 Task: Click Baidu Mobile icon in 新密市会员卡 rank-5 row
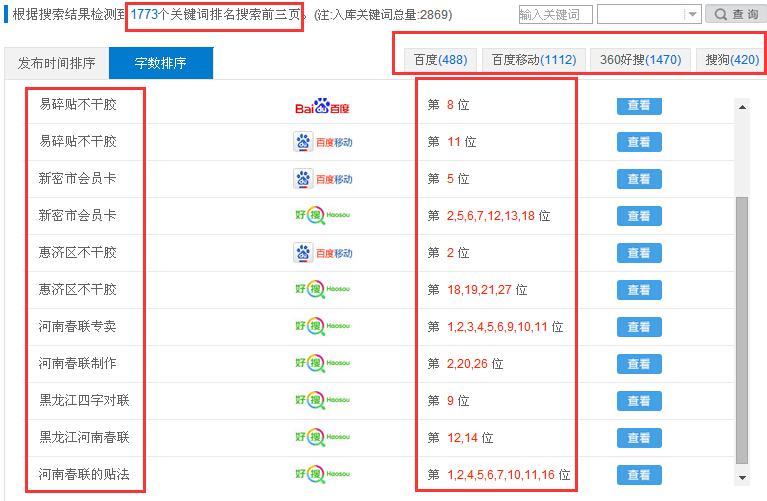pyautogui.click(x=323, y=179)
